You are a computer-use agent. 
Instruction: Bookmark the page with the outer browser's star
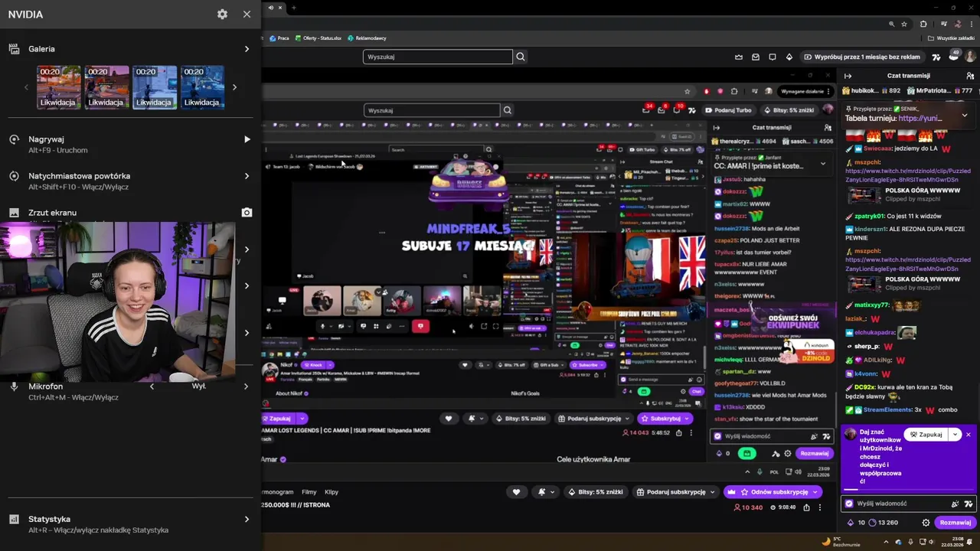tap(904, 24)
